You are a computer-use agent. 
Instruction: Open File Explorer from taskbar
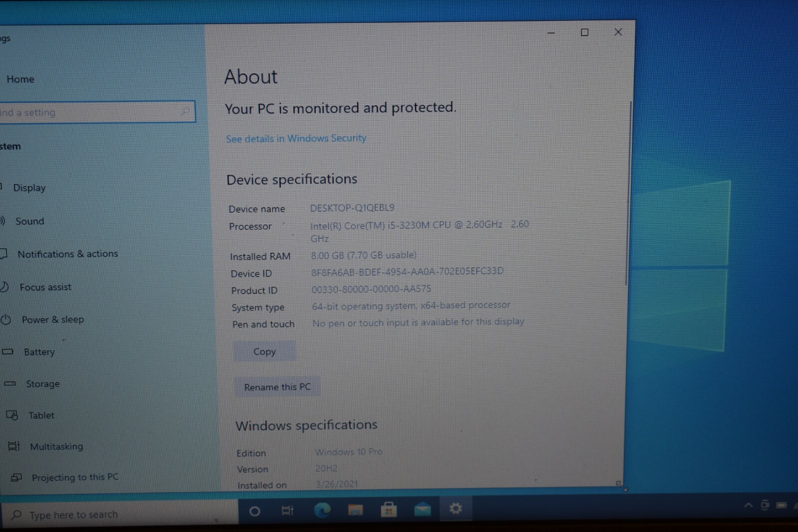click(355, 510)
